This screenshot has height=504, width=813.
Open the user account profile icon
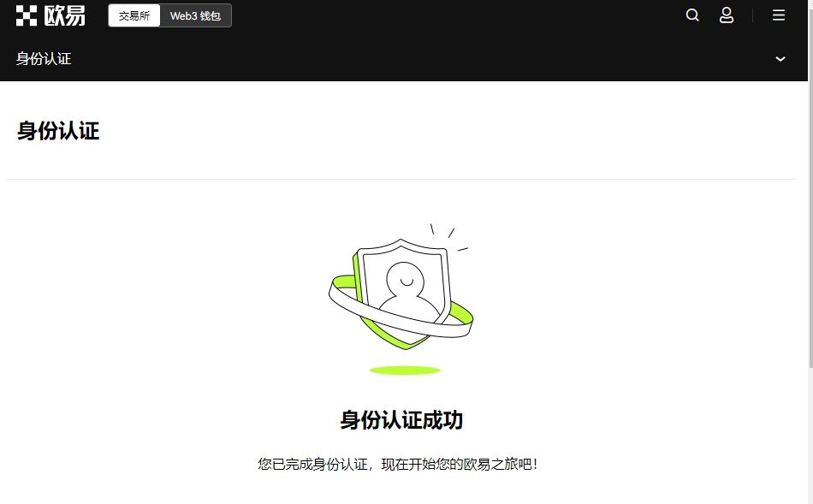(727, 15)
